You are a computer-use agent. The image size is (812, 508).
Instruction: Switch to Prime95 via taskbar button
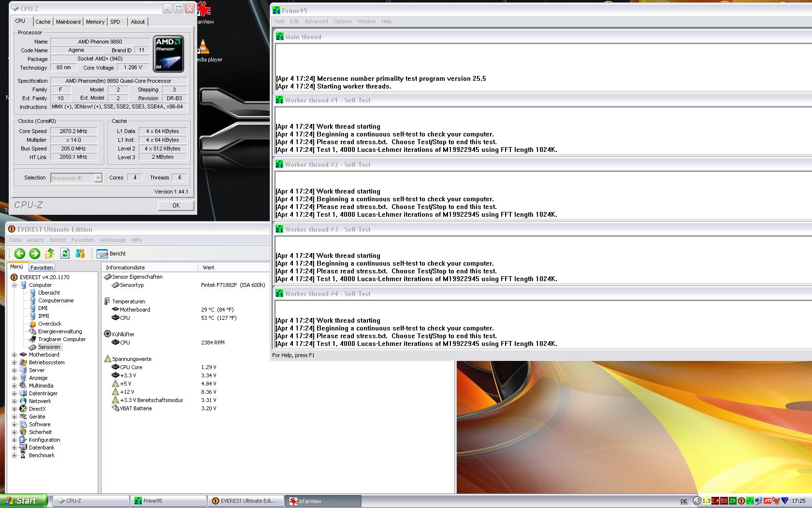coord(168,501)
